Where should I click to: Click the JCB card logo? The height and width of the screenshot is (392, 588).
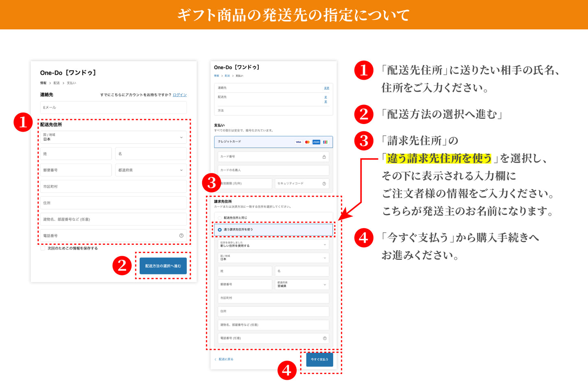[x=325, y=142]
